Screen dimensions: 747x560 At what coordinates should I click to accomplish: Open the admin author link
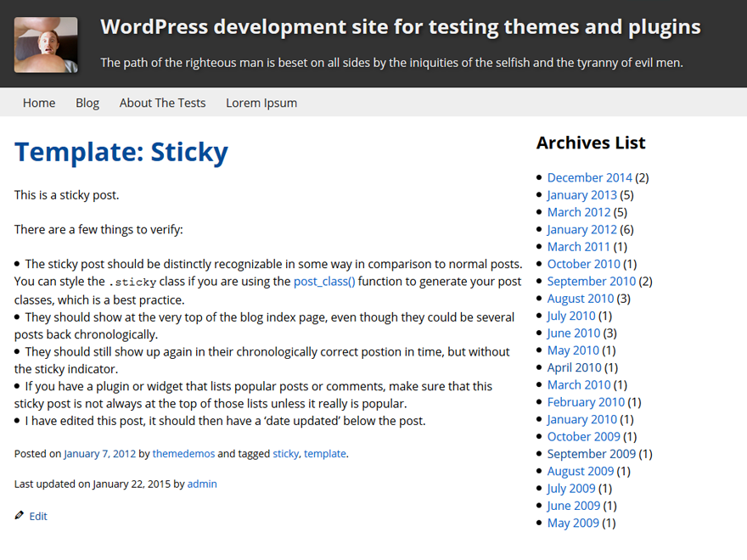tap(202, 484)
